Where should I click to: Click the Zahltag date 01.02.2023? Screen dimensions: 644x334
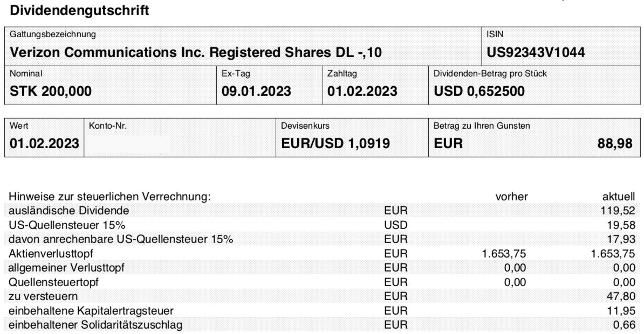coord(362,91)
